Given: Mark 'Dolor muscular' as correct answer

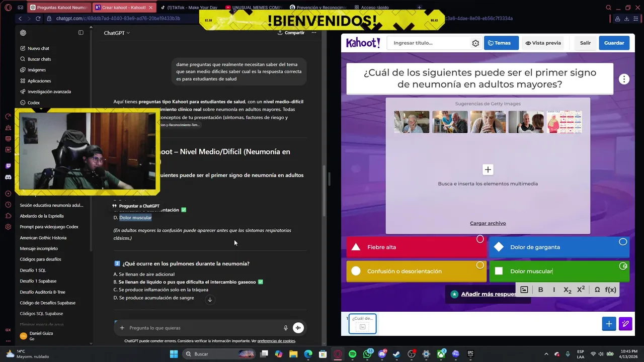Looking at the screenshot, I should 623,266.
